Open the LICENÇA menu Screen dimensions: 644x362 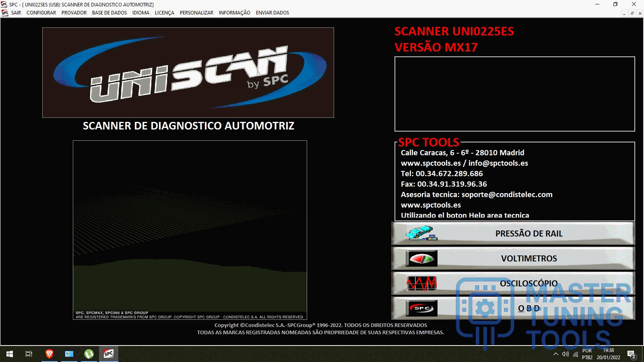coord(164,13)
